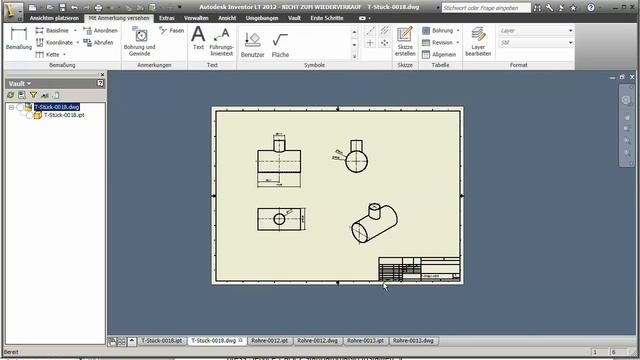The image size is (640, 360).
Task: Select the Bemaßung dimension tool
Action: point(19,38)
